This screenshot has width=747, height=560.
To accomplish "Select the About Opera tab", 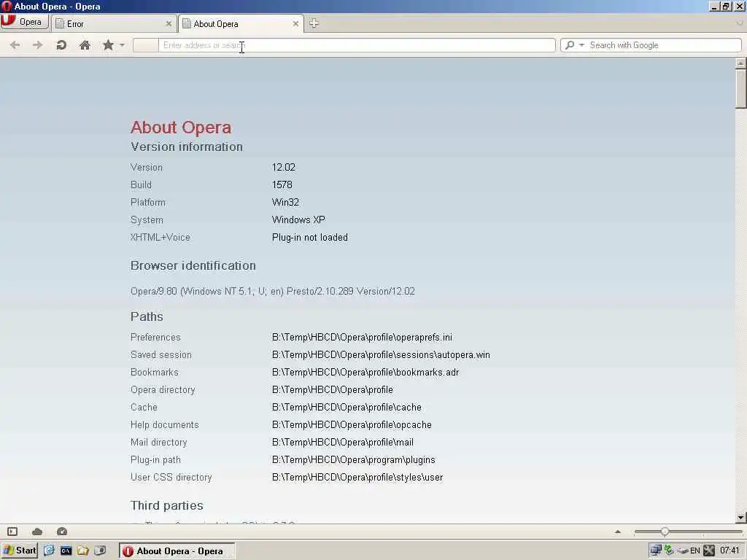I will [x=241, y=23].
